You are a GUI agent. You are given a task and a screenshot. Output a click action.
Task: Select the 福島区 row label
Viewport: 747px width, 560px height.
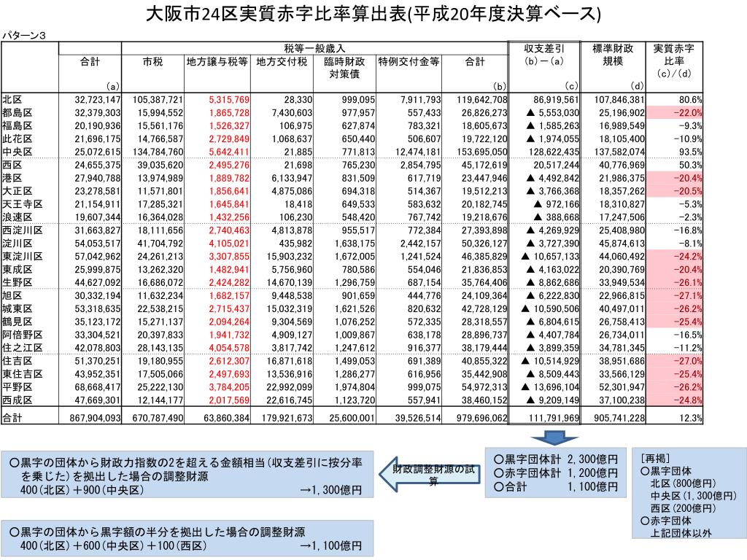[x=18, y=125]
